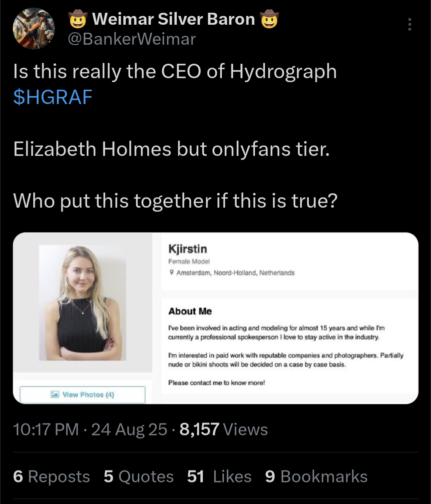
Task: Click the Kjirstin name heading in the image
Action: click(x=188, y=249)
